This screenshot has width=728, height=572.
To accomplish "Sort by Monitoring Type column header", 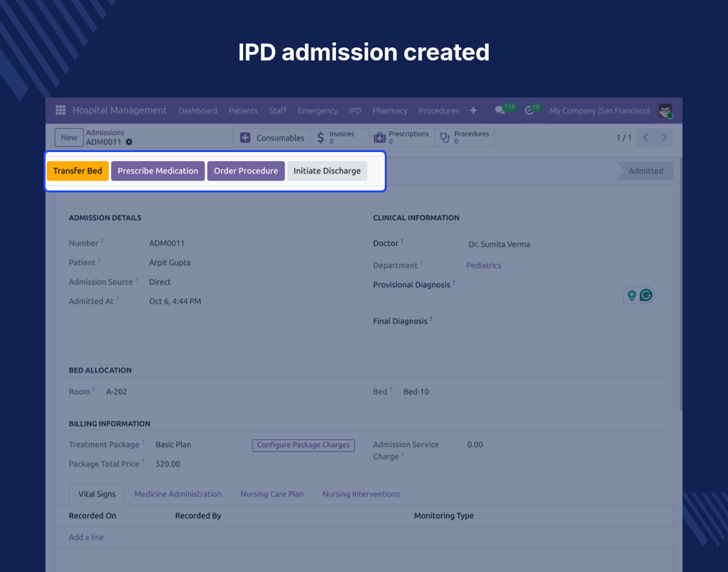I will 444,516.
